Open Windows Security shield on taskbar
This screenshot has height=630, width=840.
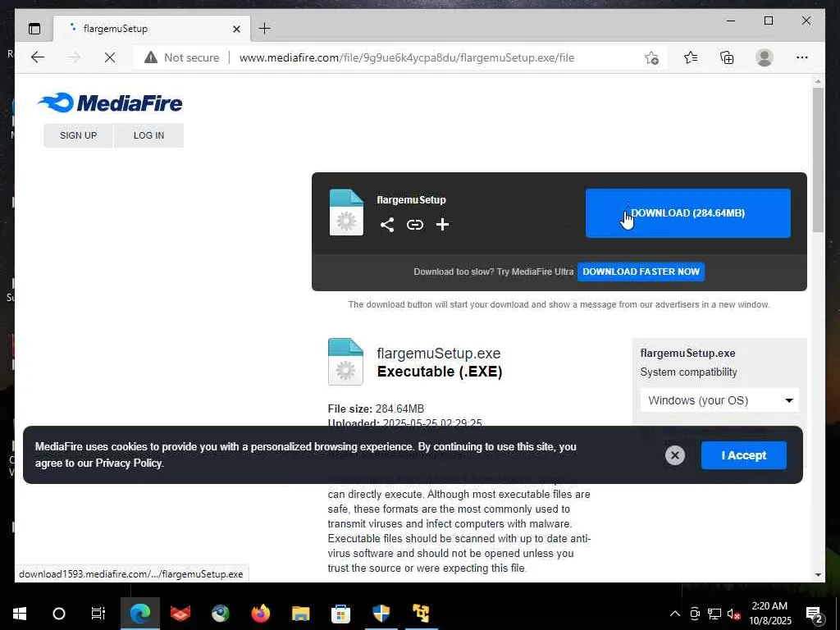pyautogui.click(x=381, y=614)
